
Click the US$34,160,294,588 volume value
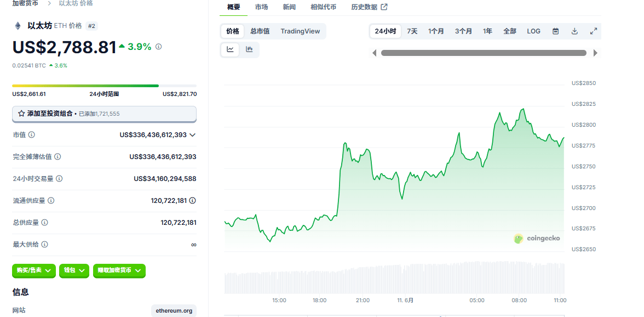tap(165, 179)
